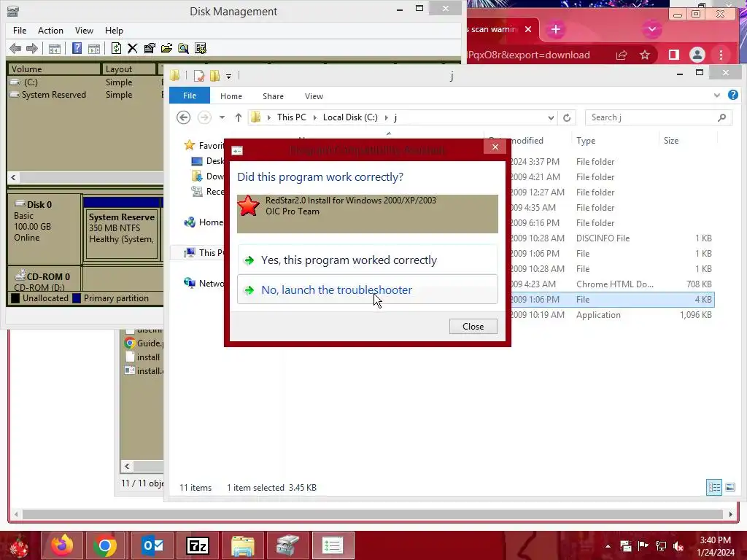Select System Reserved volume row
Viewport: 747px width, 560px height.
(x=86, y=95)
